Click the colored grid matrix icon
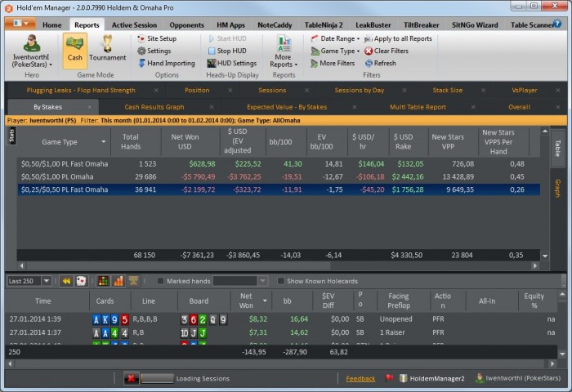 [103, 281]
